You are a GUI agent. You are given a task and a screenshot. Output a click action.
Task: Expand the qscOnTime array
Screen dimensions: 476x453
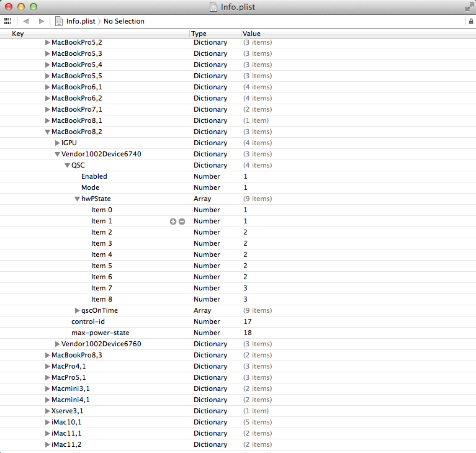[77, 311]
